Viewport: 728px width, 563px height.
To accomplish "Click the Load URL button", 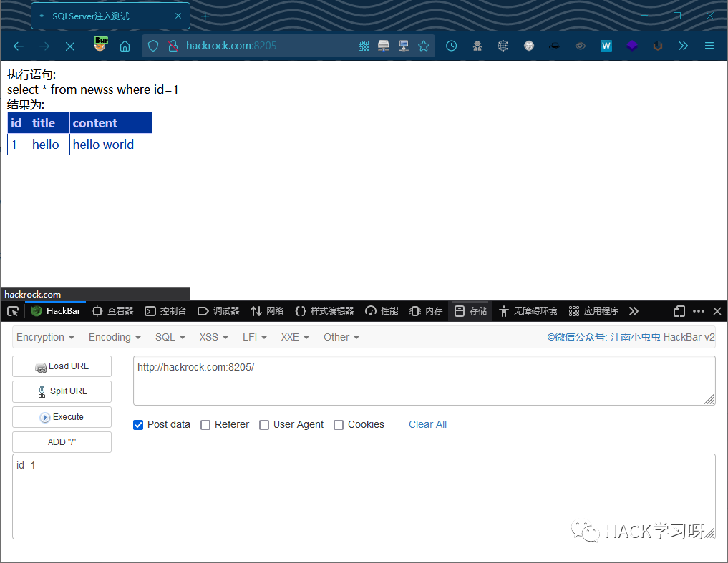I will pos(62,366).
